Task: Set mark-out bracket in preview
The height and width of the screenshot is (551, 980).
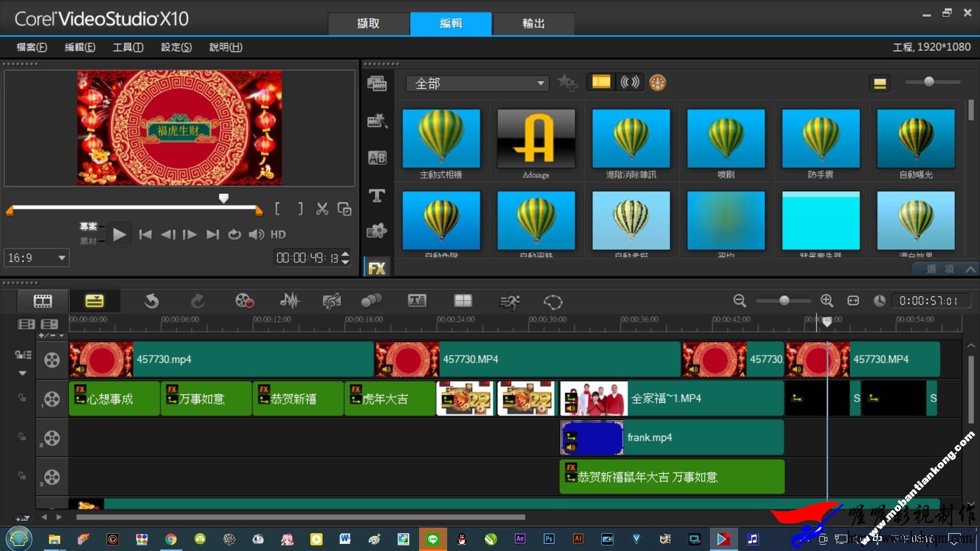Action: click(301, 209)
